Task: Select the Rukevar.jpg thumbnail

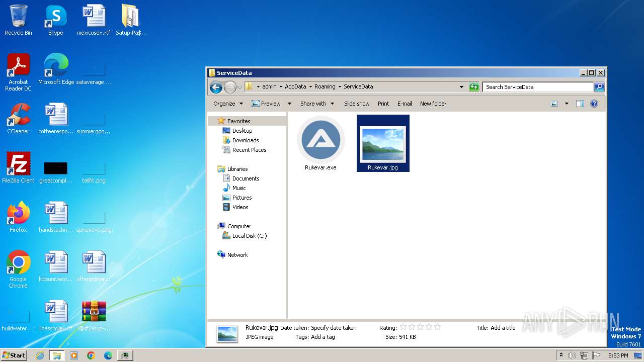Action: (383, 144)
